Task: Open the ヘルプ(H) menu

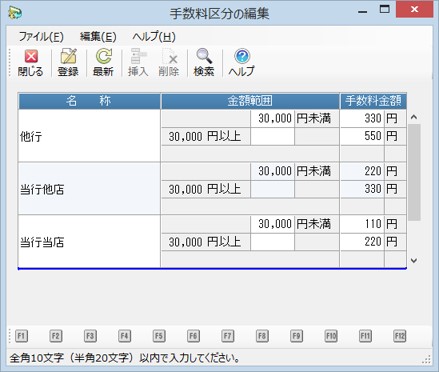Action: (154, 37)
